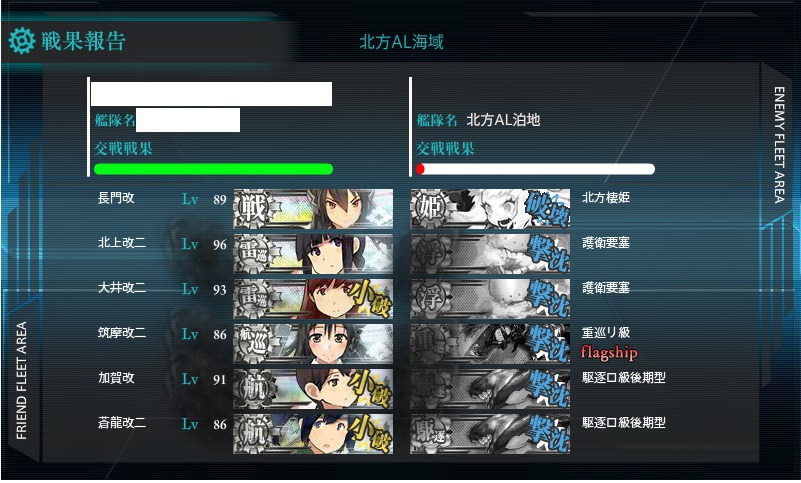Click the green friendly 交戦戦果 gauge
Screen dimensions: 801x483
[214, 169]
